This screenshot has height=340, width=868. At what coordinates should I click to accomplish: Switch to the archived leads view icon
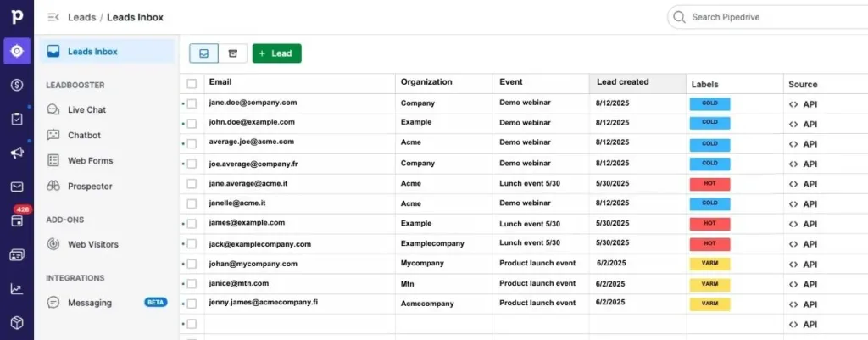233,53
